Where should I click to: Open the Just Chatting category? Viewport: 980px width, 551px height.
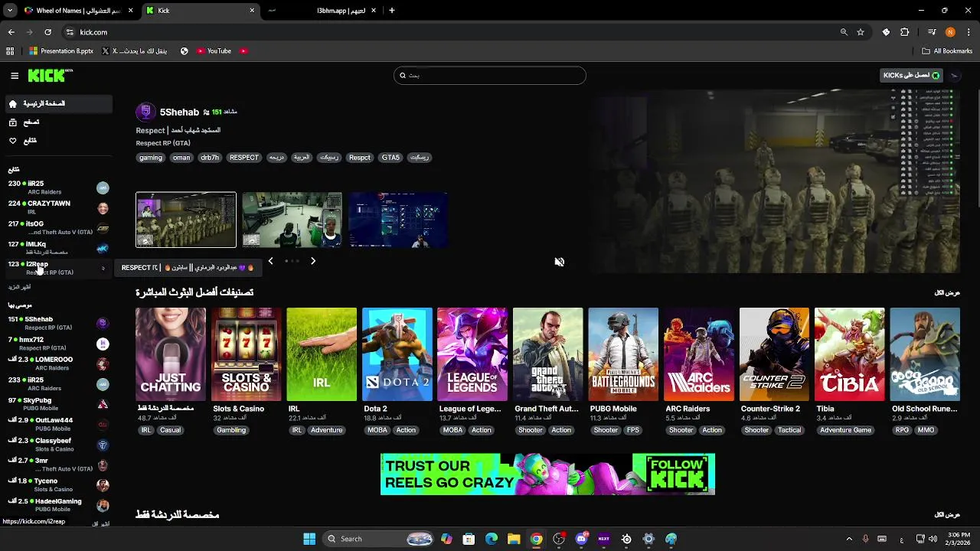coord(171,354)
